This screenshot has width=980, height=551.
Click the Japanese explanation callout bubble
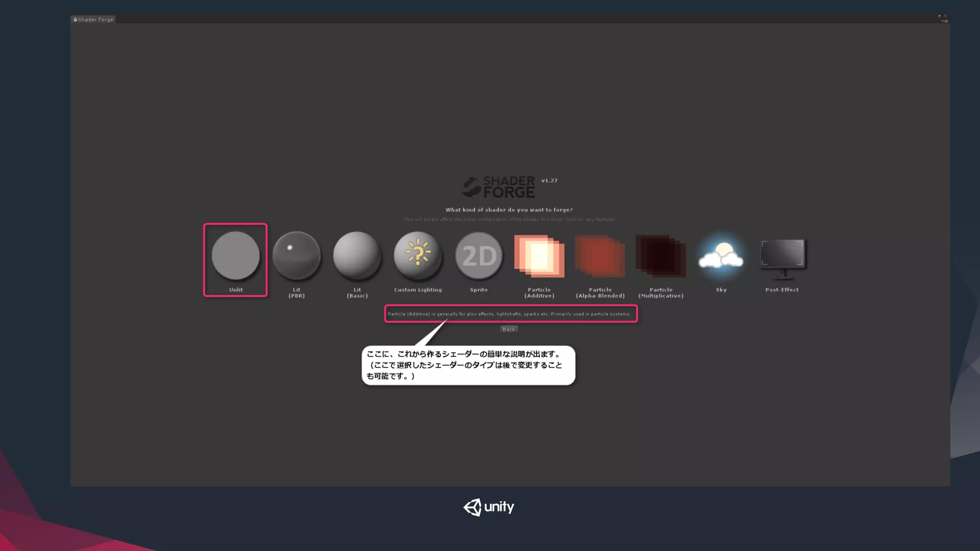click(468, 365)
